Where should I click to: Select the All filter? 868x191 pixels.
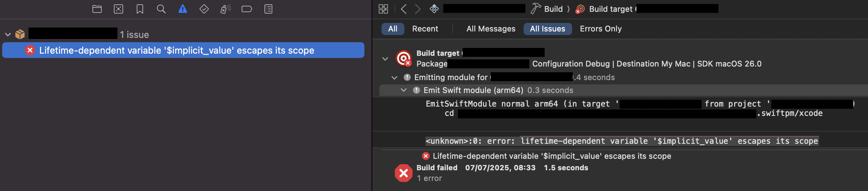point(393,29)
